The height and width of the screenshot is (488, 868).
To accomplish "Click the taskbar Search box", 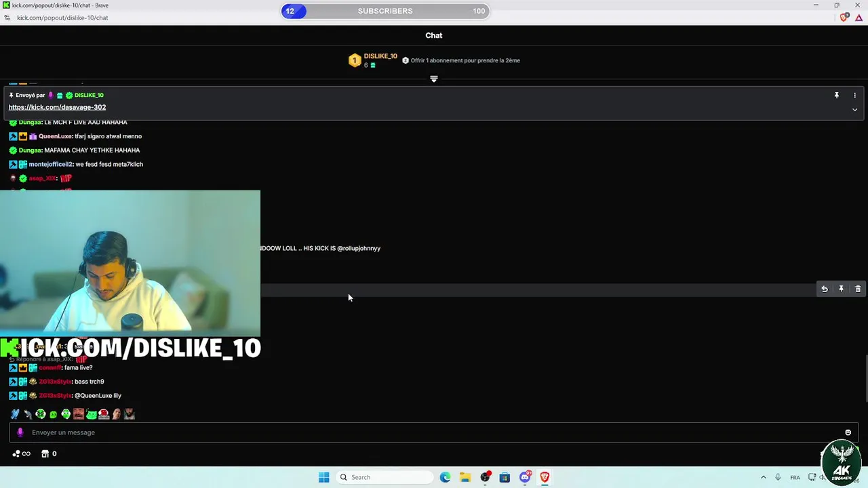I will coord(384,477).
